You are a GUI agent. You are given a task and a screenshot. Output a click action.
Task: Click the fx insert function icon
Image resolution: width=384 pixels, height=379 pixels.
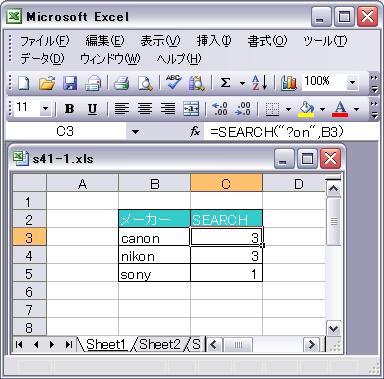[195, 132]
